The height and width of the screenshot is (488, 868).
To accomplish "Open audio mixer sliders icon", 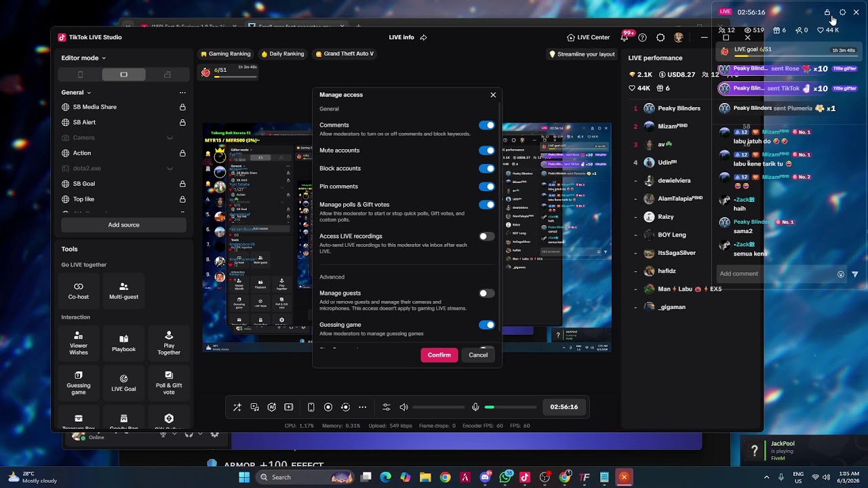I will [x=387, y=407].
